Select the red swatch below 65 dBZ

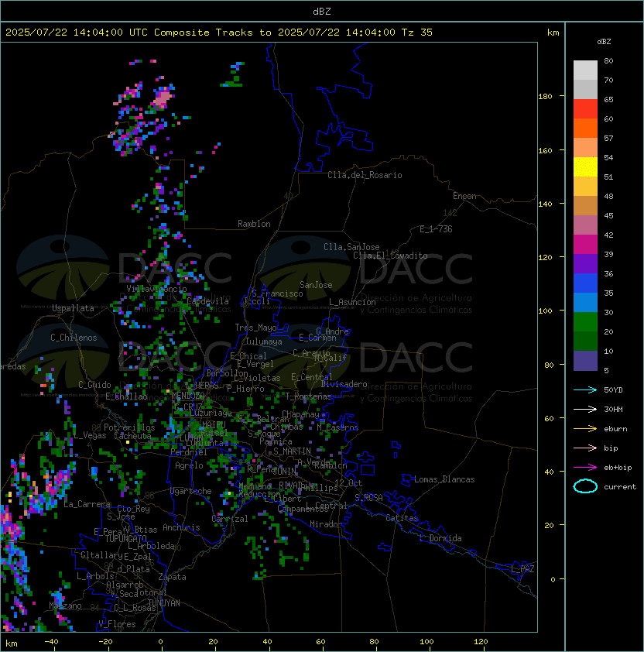585,109
